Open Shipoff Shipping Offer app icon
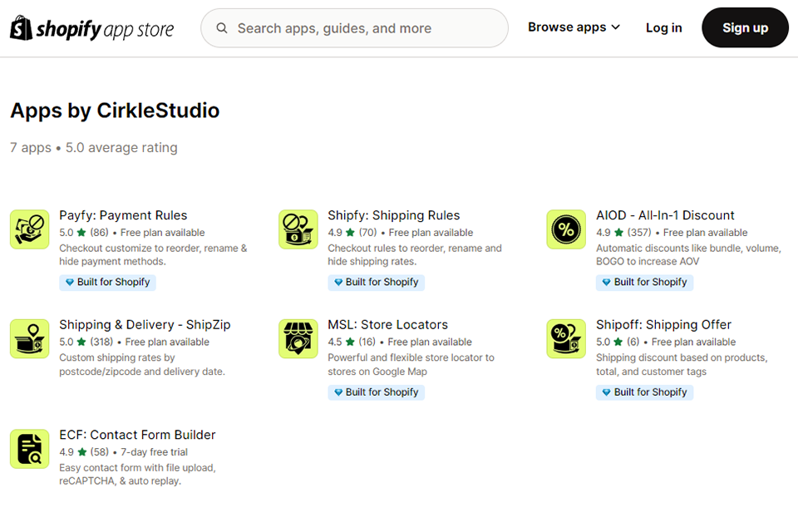The width and height of the screenshot is (798, 532). [566, 338]
